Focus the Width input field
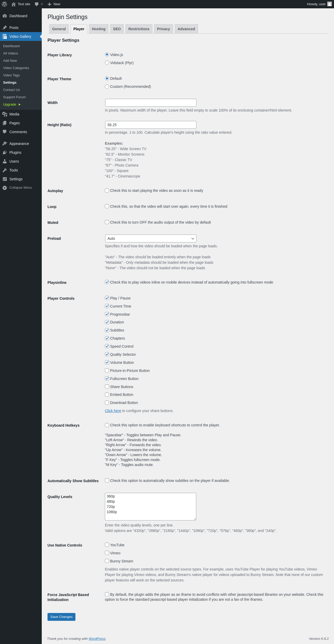Screen dimensions: 334x644 click(151, 103)
